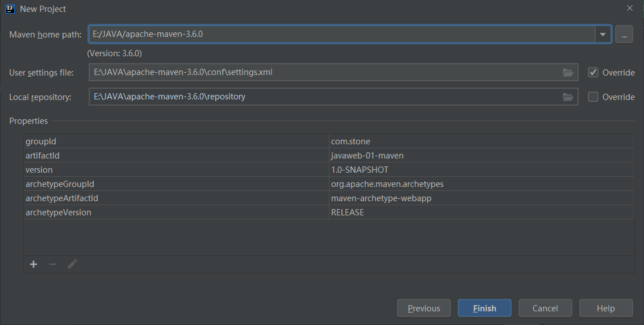
Task: Click the RELEASE value cell
Action: pyautogui.click(x=482, y=213)
